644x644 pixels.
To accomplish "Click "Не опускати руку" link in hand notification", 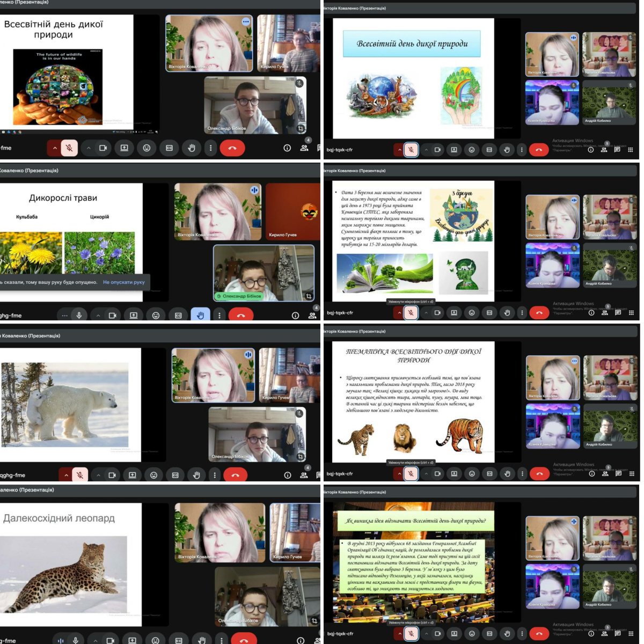I will (x=124, y=282).
